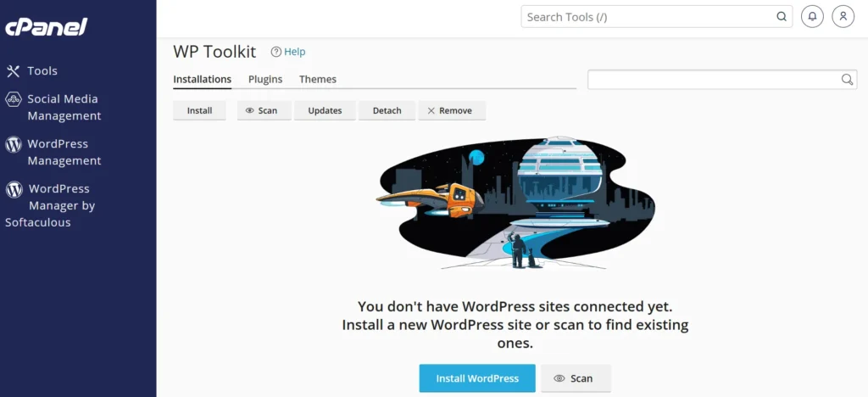Viewport: 868px width, 397px height.
Task: Click the Updates button
Action: point(325,110)
